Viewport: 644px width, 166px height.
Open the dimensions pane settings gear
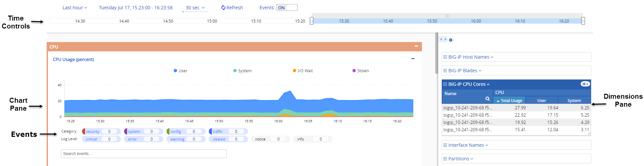coord(451,40)
